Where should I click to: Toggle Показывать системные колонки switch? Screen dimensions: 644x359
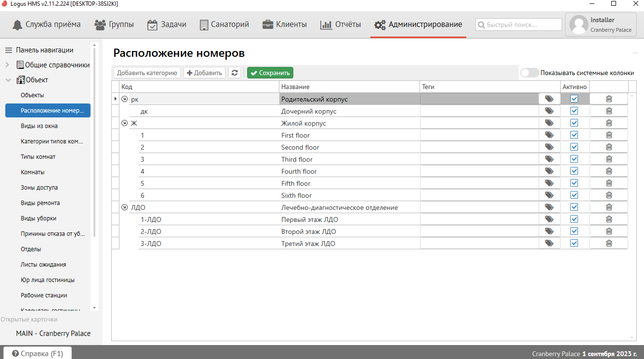pos(529,73)
